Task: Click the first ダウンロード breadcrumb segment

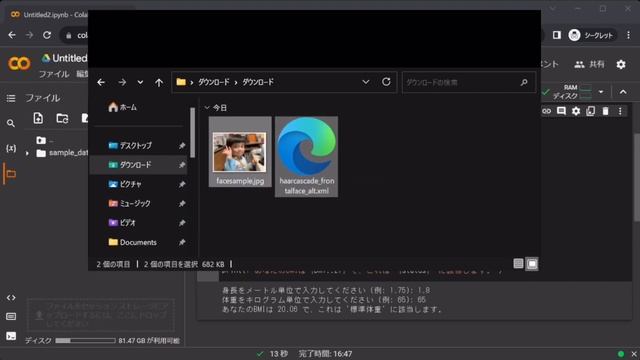Action: point(213,82)
